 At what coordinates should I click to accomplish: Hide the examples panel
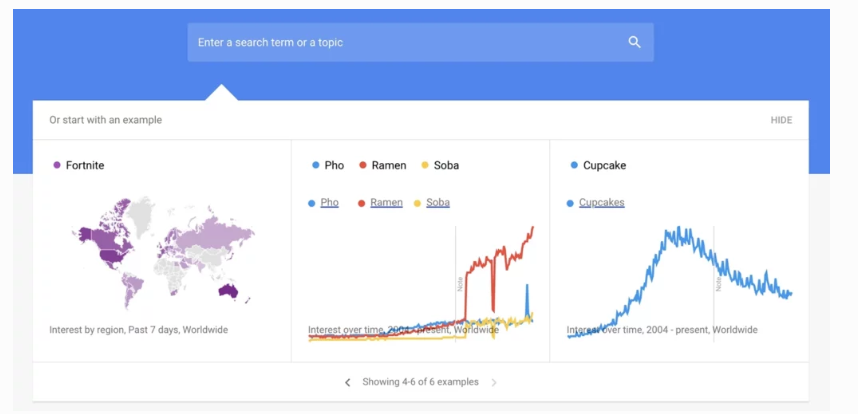coord(781,120)
